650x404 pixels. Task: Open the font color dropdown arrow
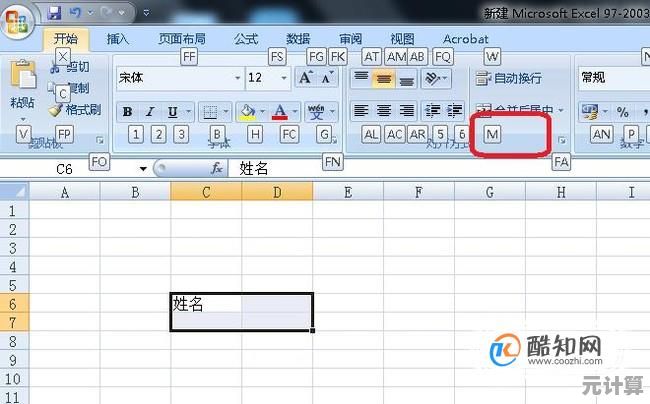pos(295,111)
